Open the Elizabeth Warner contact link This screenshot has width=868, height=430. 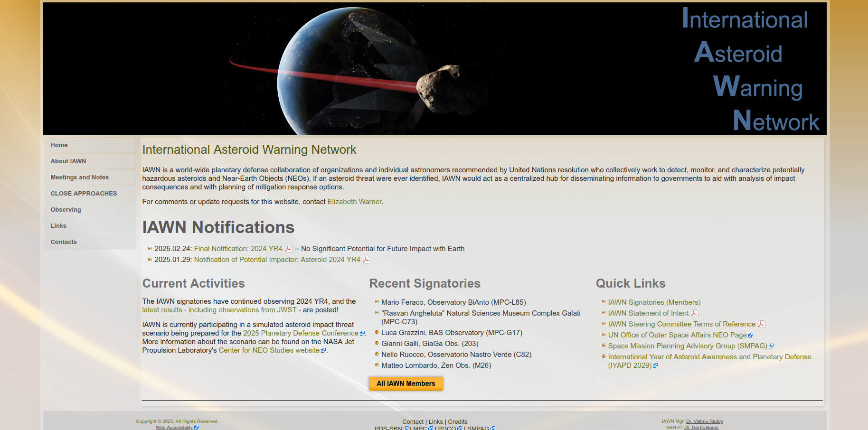click(x=354, y=202)
